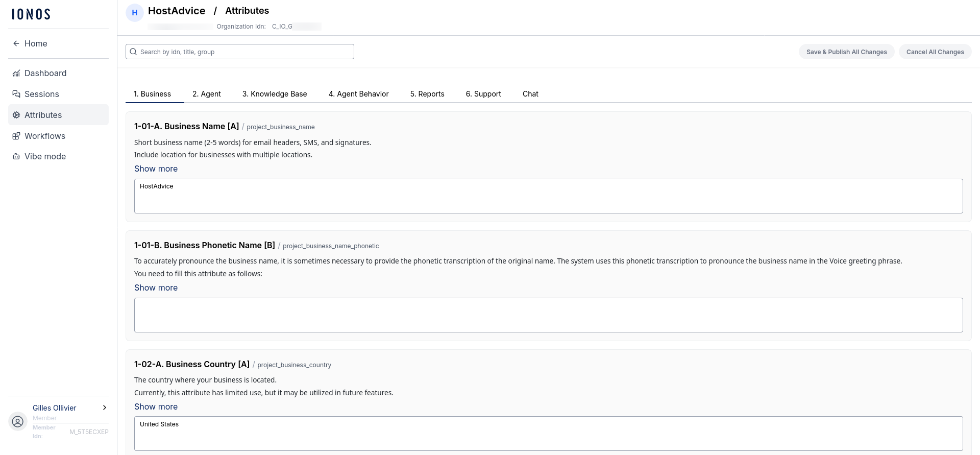Click the 'project_business_name_phonetic' idn text
980x455 pixels.
click(x=331, y=246)
